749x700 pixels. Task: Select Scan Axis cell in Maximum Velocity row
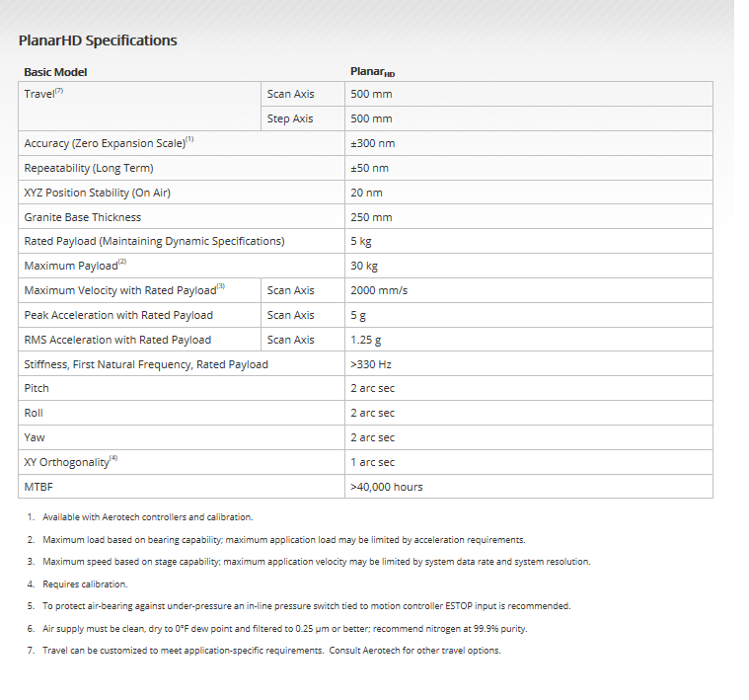point(290,290)
